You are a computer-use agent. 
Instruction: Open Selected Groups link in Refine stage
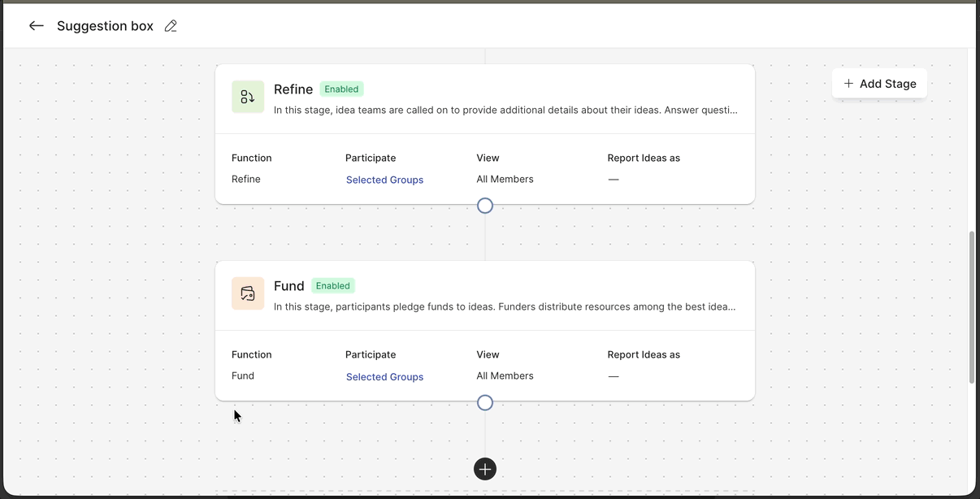tap(384, 180)
